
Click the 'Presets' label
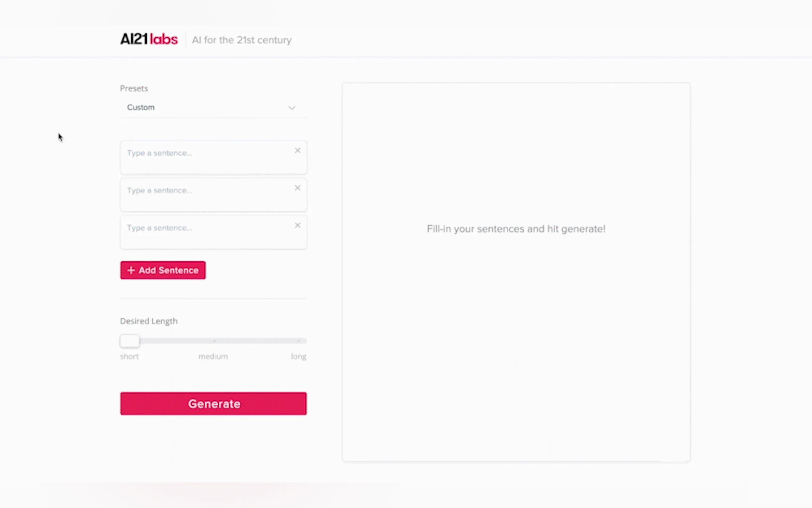coord(134,88)
